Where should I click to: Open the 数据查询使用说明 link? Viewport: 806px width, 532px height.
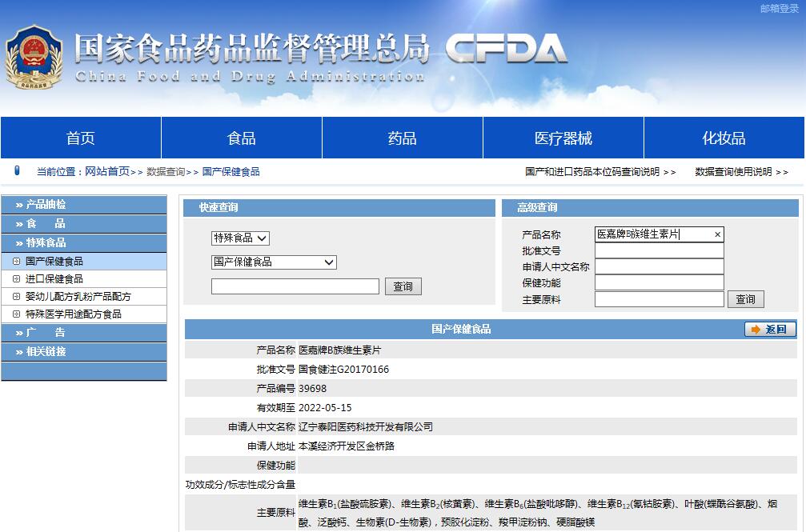(741, 172)
